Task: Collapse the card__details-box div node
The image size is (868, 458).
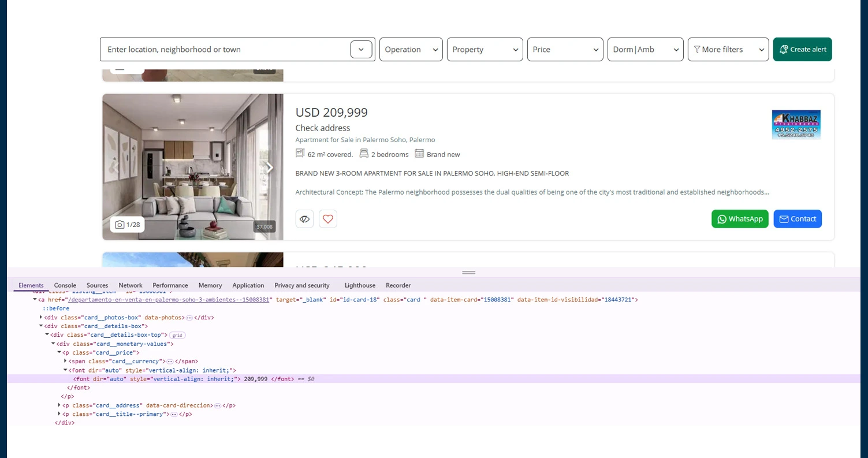Action: tap(41, 326)
